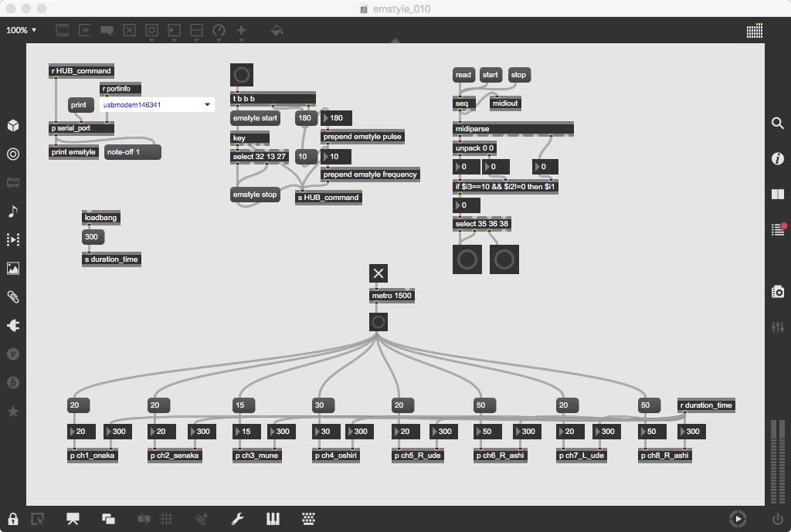Click the left bang below select 35 36 38

(x=467, y=259)
